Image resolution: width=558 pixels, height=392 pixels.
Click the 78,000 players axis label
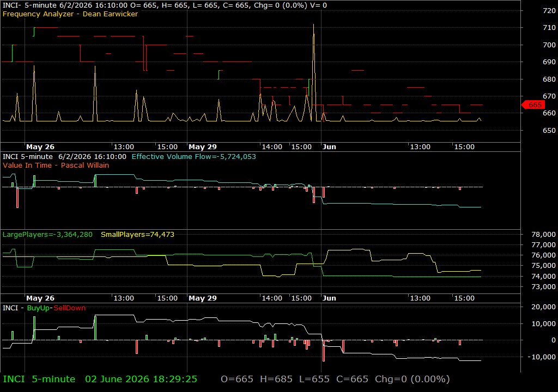pos(543,234)
